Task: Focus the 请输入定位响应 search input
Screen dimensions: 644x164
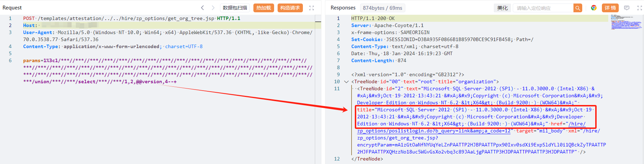Action: click(543, 8)
